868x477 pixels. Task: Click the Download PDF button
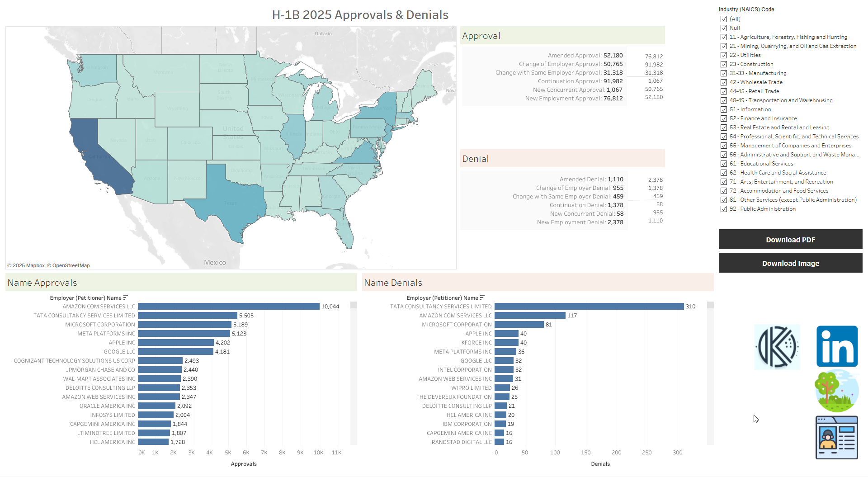[x=790, y=240]
